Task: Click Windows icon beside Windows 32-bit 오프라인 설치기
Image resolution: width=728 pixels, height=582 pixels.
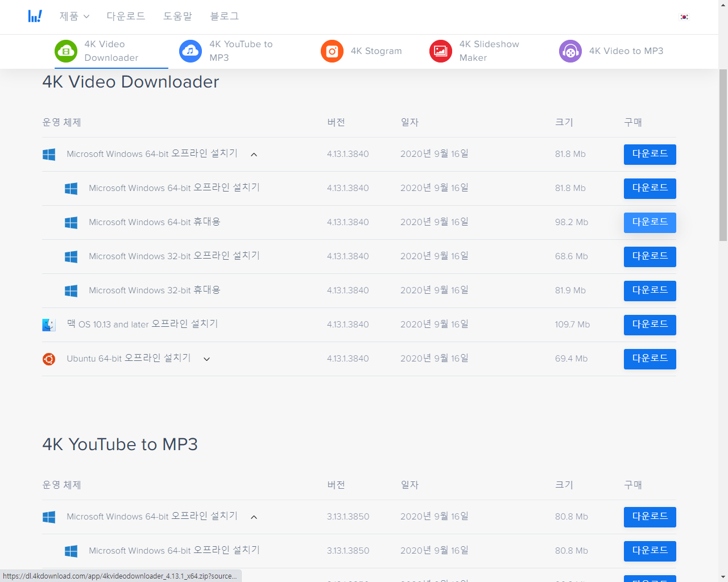Action: [71, 257]
